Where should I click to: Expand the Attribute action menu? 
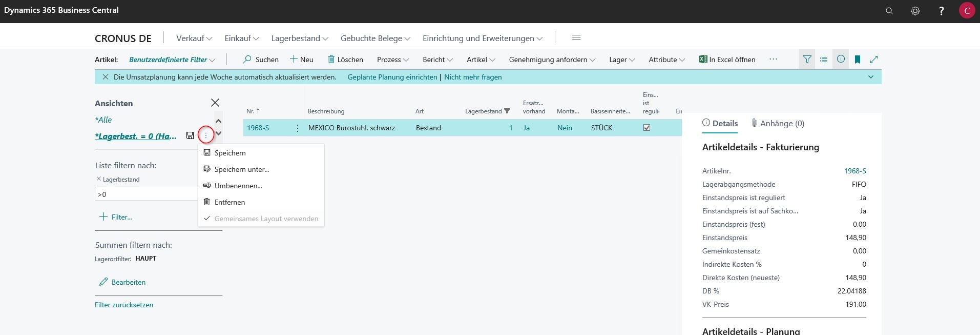click(x=667, y=60)
